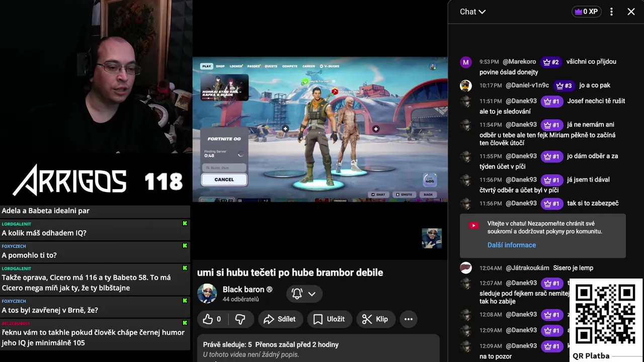Select COMPETE tab in Fortnite lobby
The image size is (644, 362).
coord(290,66)
